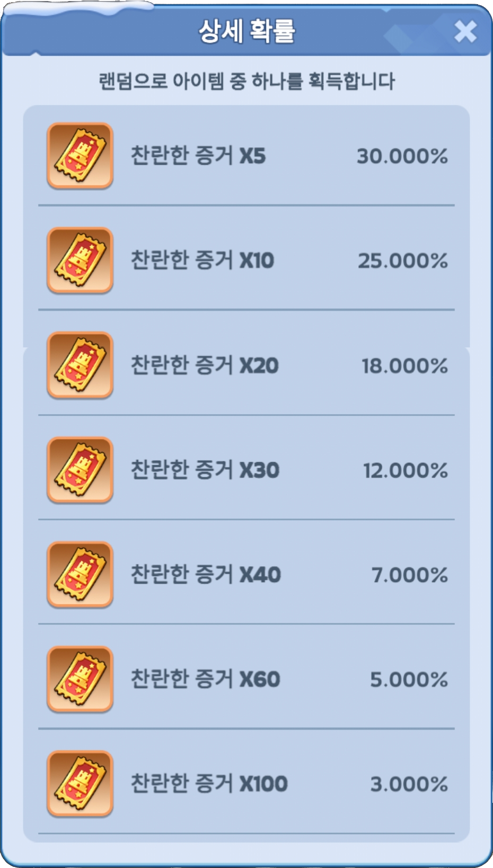
Task: Tap the 찬란한 증거 X30 ticket icon
Action: [80, 470]
